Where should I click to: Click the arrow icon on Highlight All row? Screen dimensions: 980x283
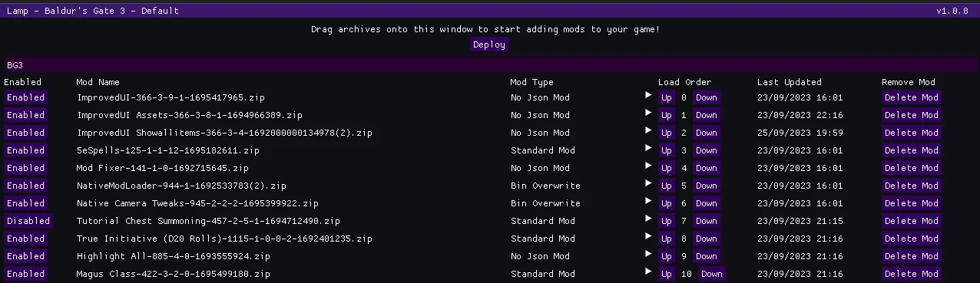pos(648,254)
